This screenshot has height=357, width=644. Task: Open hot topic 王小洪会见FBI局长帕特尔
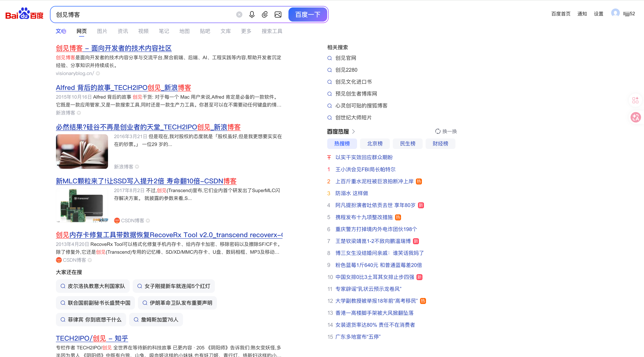(365, 170)
